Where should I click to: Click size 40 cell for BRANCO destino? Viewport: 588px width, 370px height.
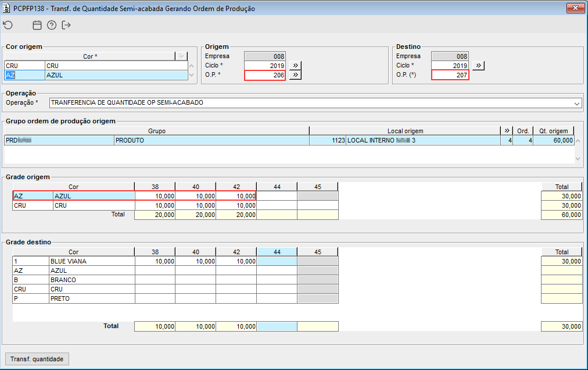point(195,280)
